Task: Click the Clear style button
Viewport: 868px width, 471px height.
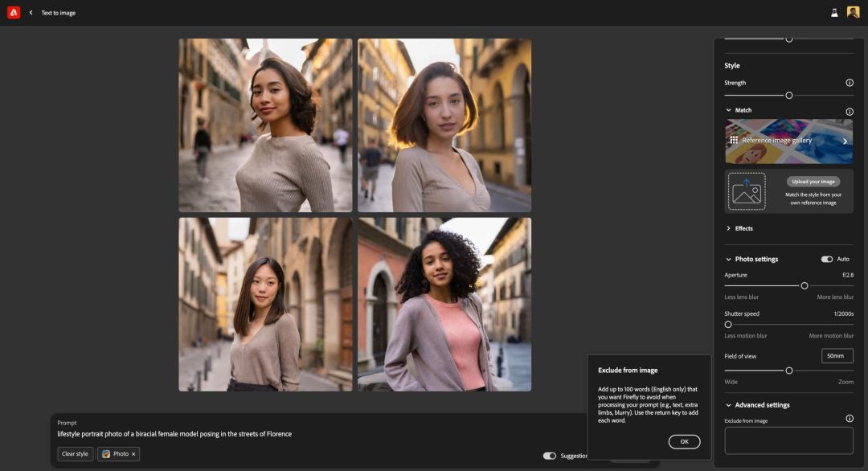Action: 75,454
